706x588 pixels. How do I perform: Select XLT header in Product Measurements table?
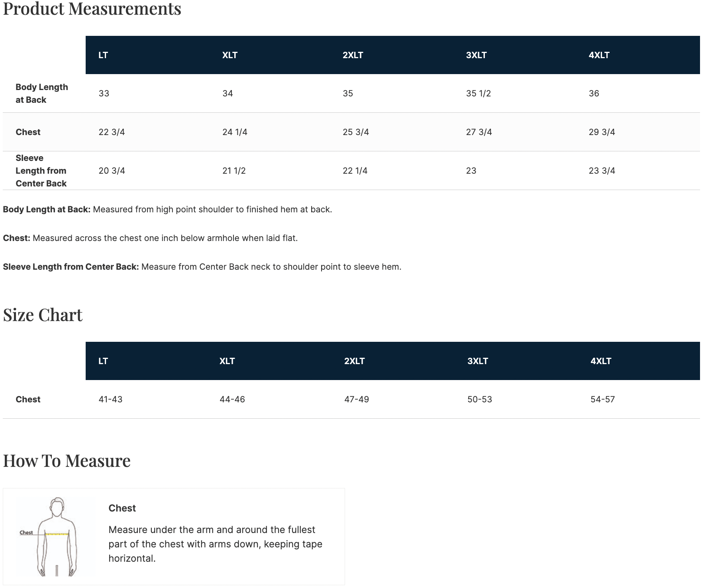tap(229, 55)
